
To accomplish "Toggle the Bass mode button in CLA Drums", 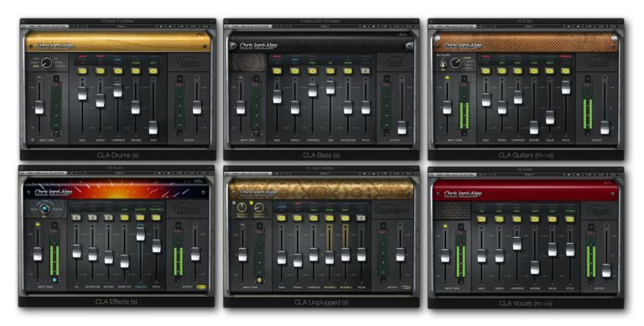I will pyautogui.click(x=82, y=71).
